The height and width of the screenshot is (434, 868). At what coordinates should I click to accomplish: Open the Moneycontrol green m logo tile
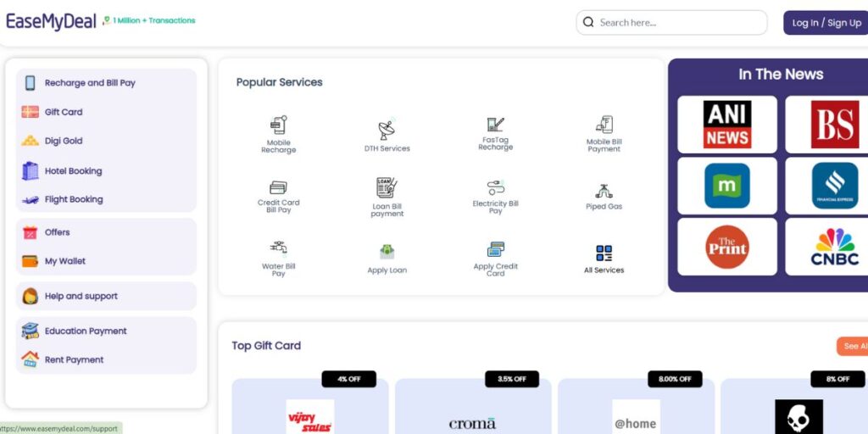point(726,186)
